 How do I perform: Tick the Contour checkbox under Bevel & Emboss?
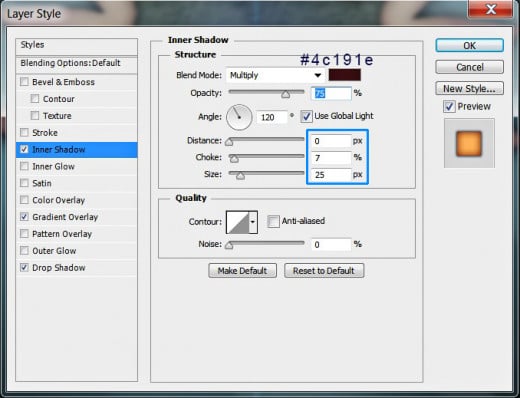coord(35,99)
